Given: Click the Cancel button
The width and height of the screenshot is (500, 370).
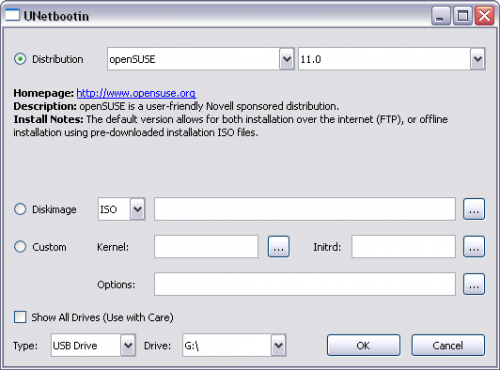Looking at the screenshot, I should pos(448,345).
